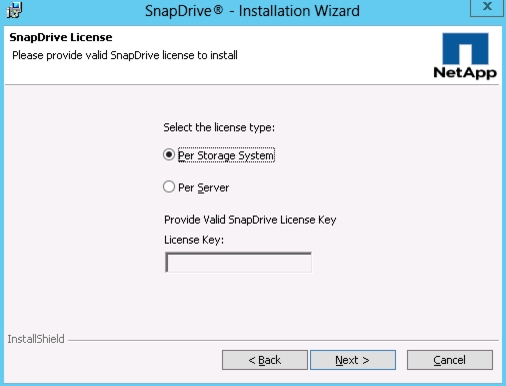This screenshot has height=386, width=506.
Task: Open the installer icon in title bar
Action: pyautogui.click(x=14, y=10)
